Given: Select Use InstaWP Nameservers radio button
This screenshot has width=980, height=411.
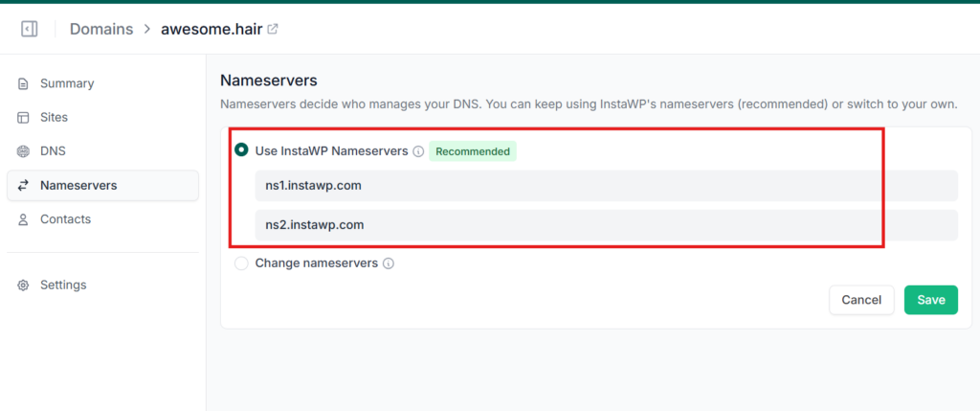Looking at the screenshot, I should 241,150.
